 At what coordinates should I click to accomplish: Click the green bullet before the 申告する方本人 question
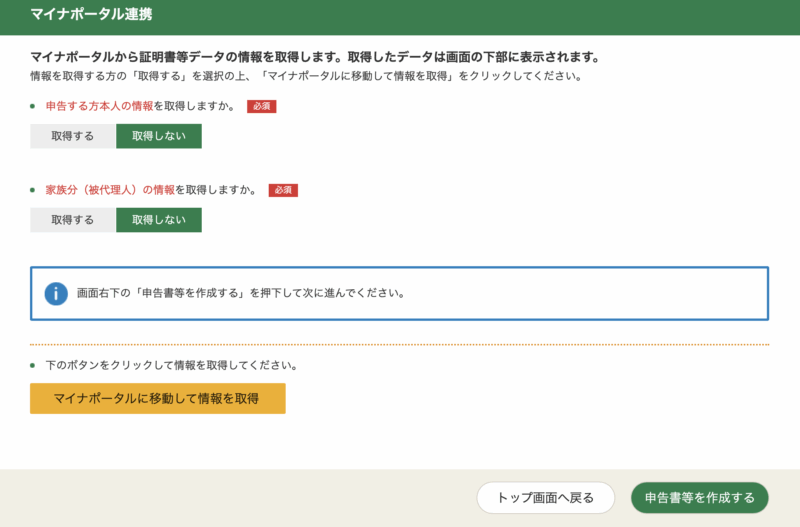pos(33,106)
